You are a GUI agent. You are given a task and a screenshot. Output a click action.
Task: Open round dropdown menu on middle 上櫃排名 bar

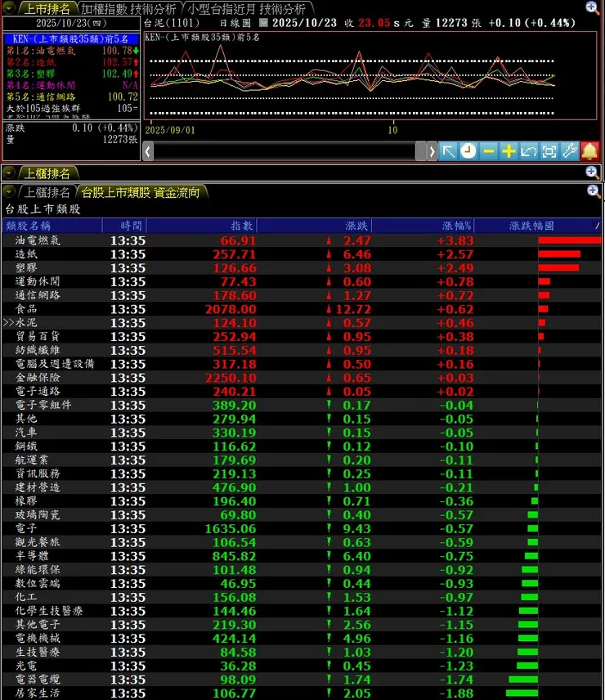[9, 173]
